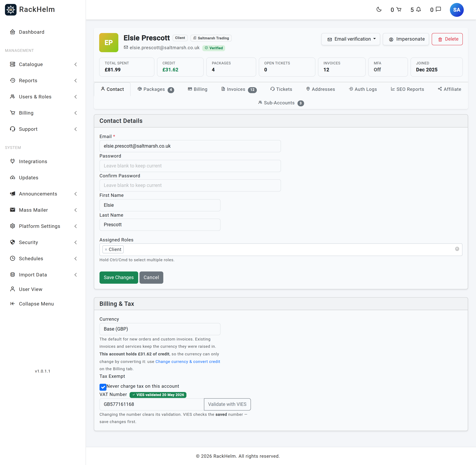Click the RackHelm logo icon
This screenshot has width=476, height=465.
11,10
